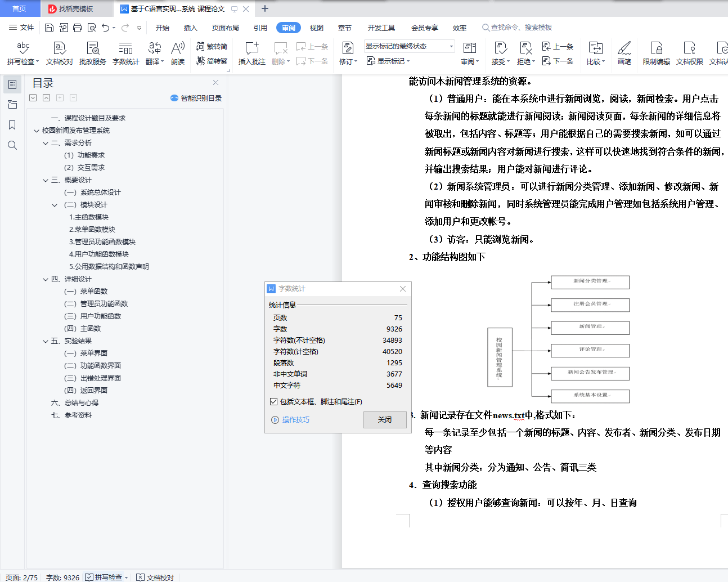Open 限制编辑 restrict editing

(x=657, y=53)
